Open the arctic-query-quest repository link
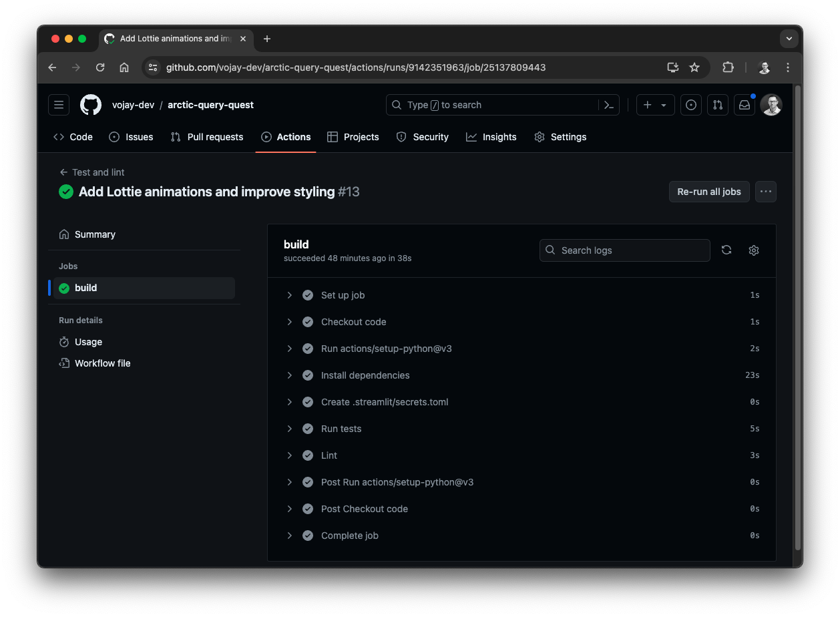840x617 pixels. click(210, 105)
